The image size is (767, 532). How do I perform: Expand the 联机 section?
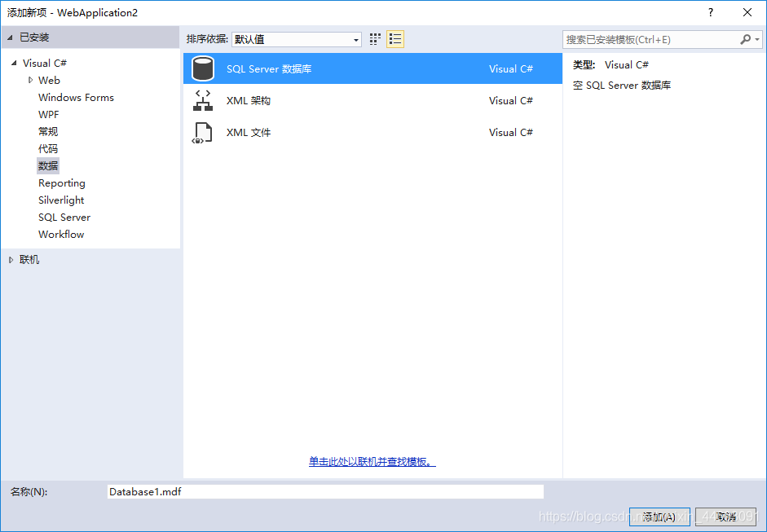(x=11, y=260)
